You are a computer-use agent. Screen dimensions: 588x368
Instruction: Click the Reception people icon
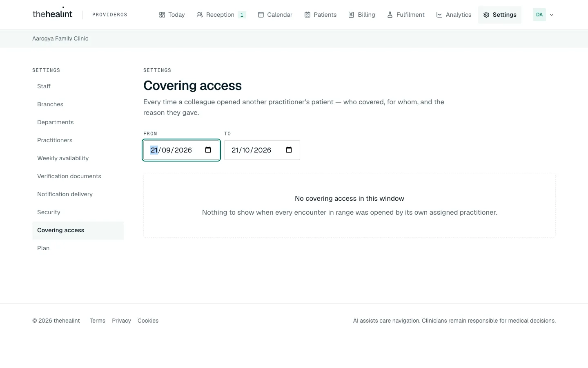[200, 15]
